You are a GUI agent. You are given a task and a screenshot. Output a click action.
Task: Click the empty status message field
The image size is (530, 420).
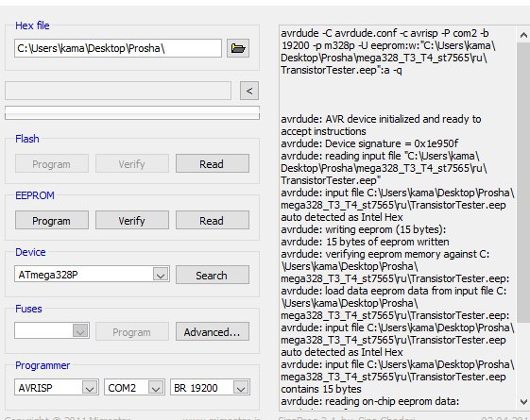pos(118,91)
